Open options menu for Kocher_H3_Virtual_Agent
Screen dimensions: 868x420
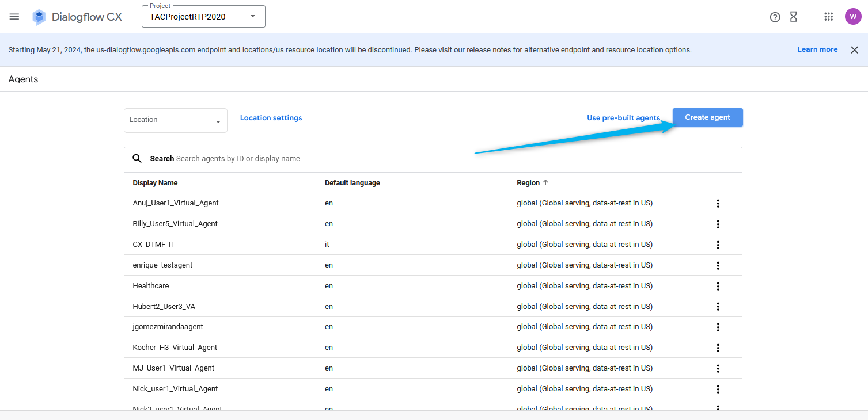tap(718, 348)
